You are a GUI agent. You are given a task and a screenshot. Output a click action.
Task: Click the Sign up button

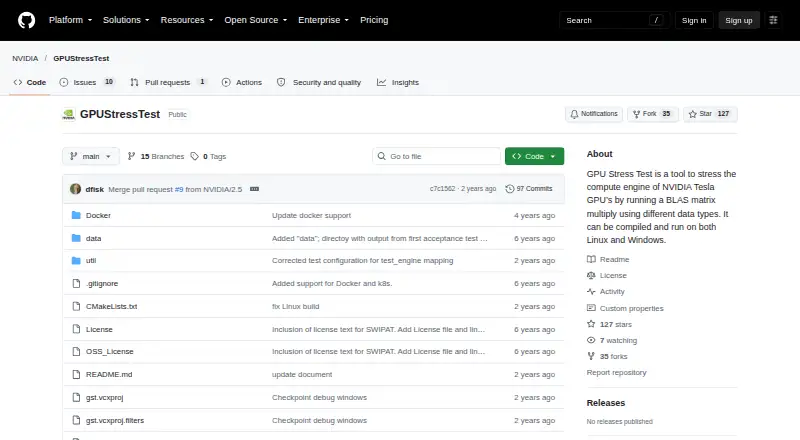pos(739,20)
